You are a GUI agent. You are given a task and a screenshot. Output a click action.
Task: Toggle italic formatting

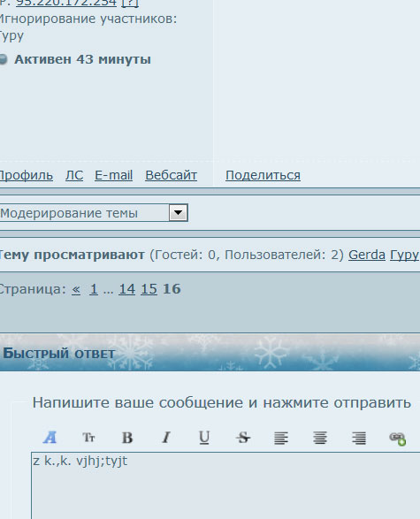coord(166,438)
